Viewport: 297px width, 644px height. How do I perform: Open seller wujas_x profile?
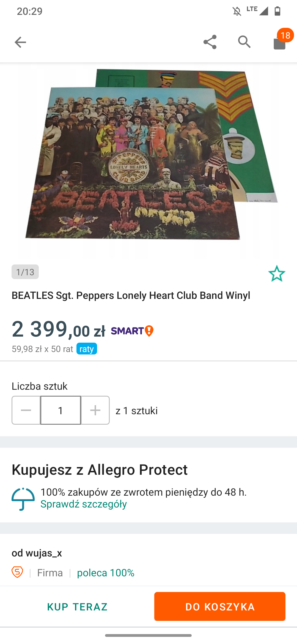point(37,553)
